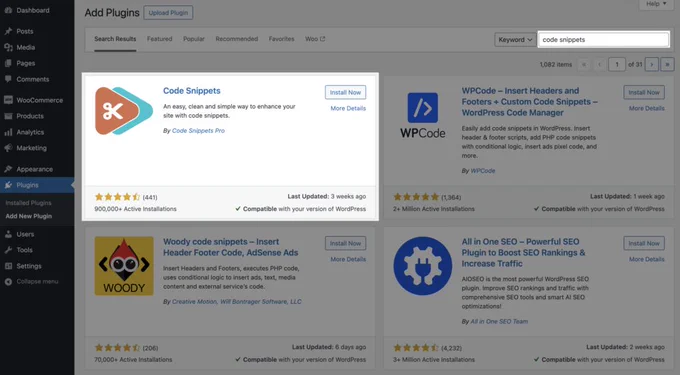Open the Keyword search type dropdown
Screen dimensions: 680x375
(x=515, y=39)
